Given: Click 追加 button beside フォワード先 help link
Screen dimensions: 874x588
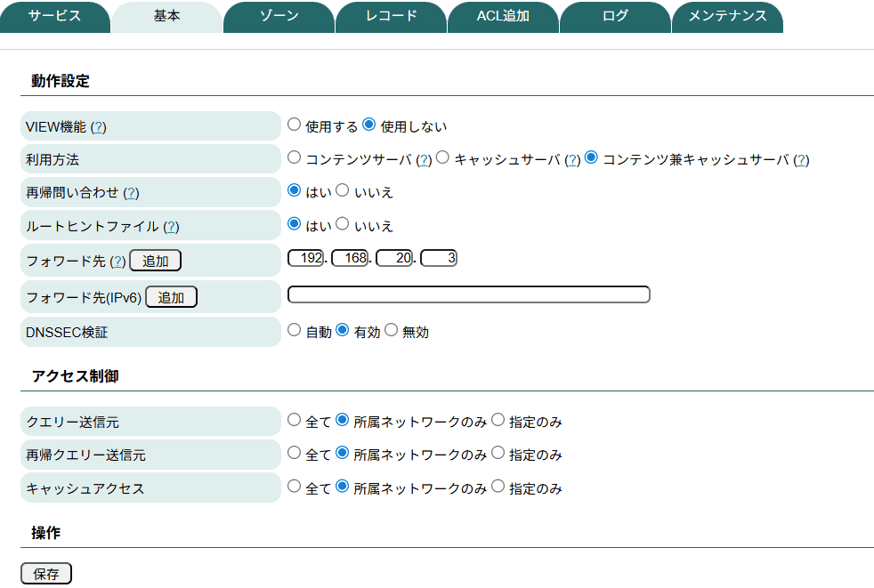Looking at the screenshot, I should [x=155, y=261].
